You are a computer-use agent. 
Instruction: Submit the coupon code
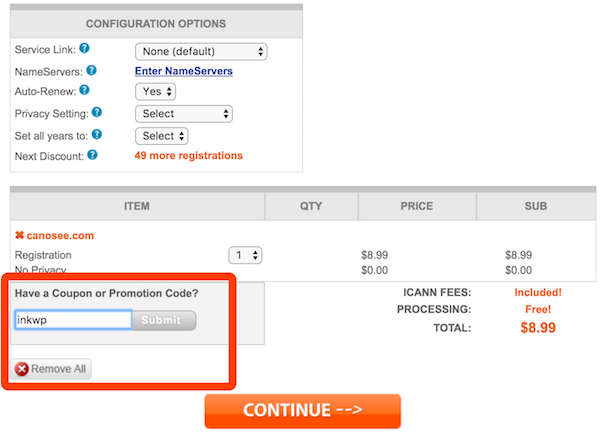164,320
